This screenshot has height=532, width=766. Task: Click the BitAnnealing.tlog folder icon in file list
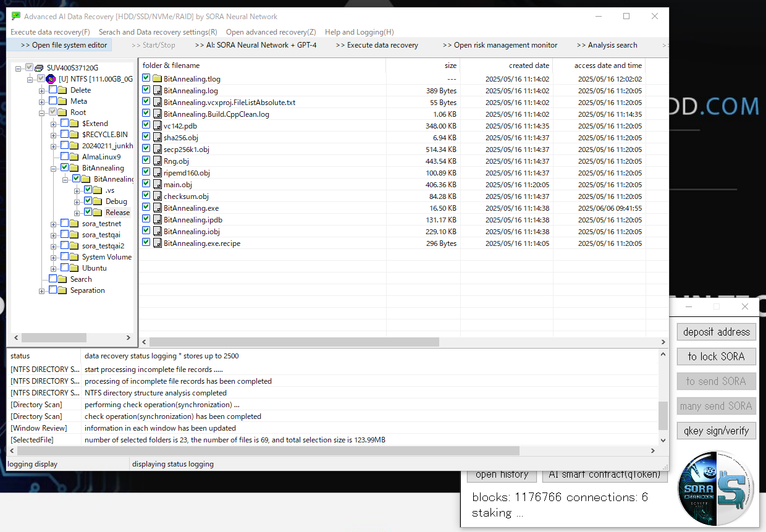157,78
